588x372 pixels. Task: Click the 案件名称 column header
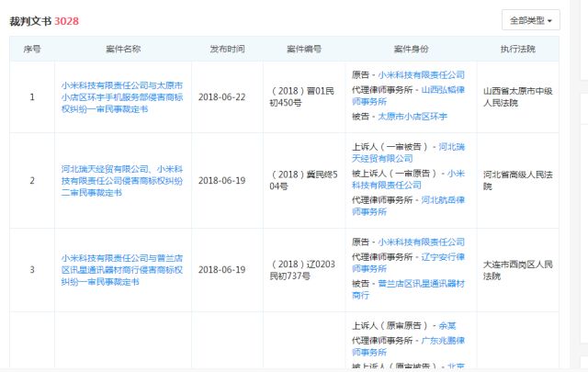click(x=123, y=49)
